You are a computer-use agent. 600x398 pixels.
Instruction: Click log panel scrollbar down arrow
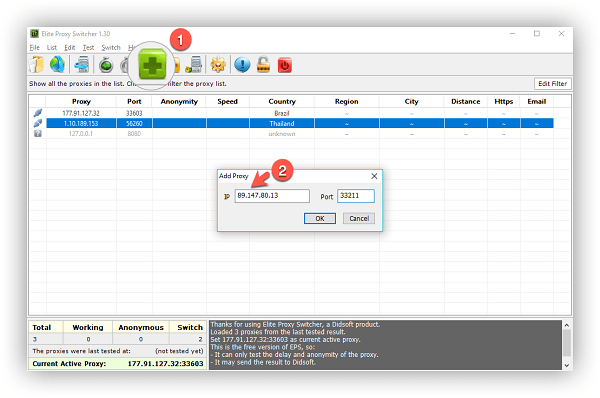(x=567, y=365)
